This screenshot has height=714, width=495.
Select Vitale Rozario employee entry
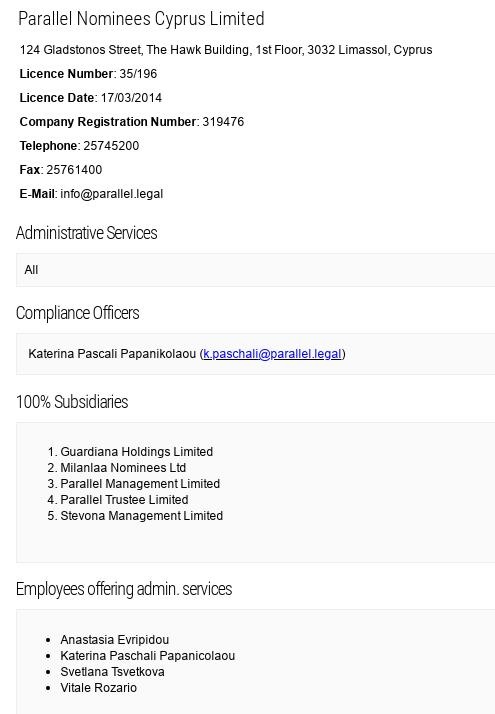pyautogui.click(x=98, y=688)
